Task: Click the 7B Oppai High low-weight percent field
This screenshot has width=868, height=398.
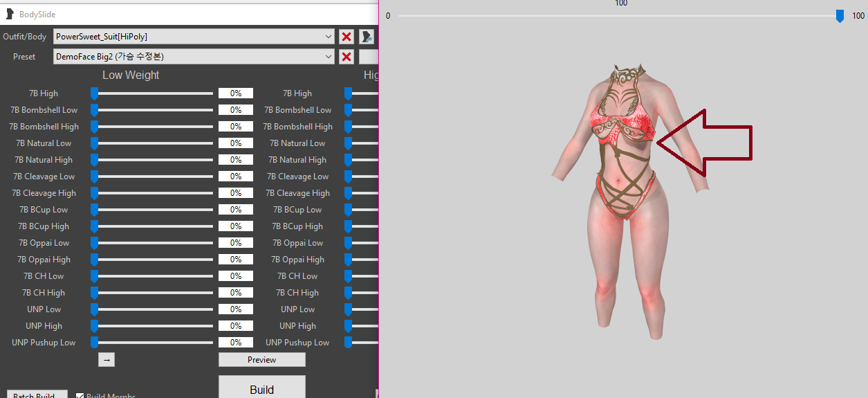Action: pos(236,260)
